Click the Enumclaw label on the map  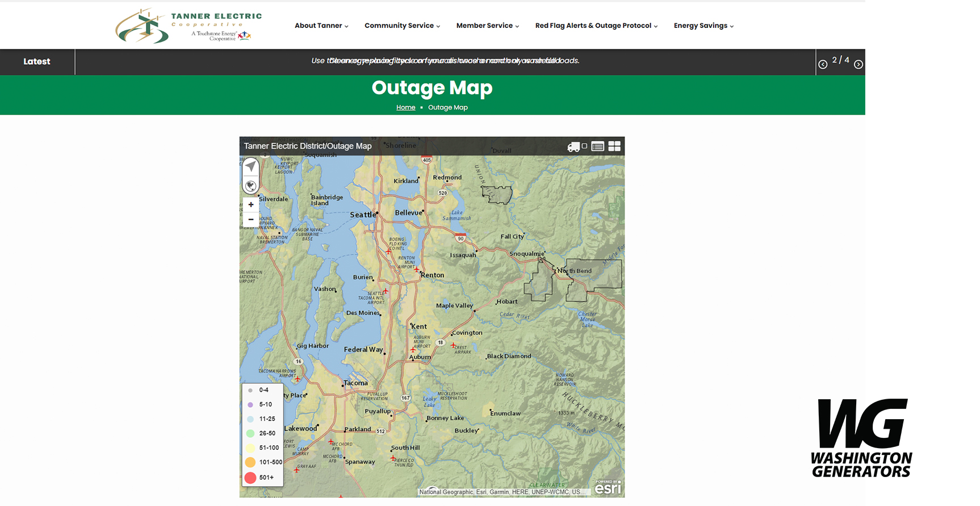tap(505, 413)
